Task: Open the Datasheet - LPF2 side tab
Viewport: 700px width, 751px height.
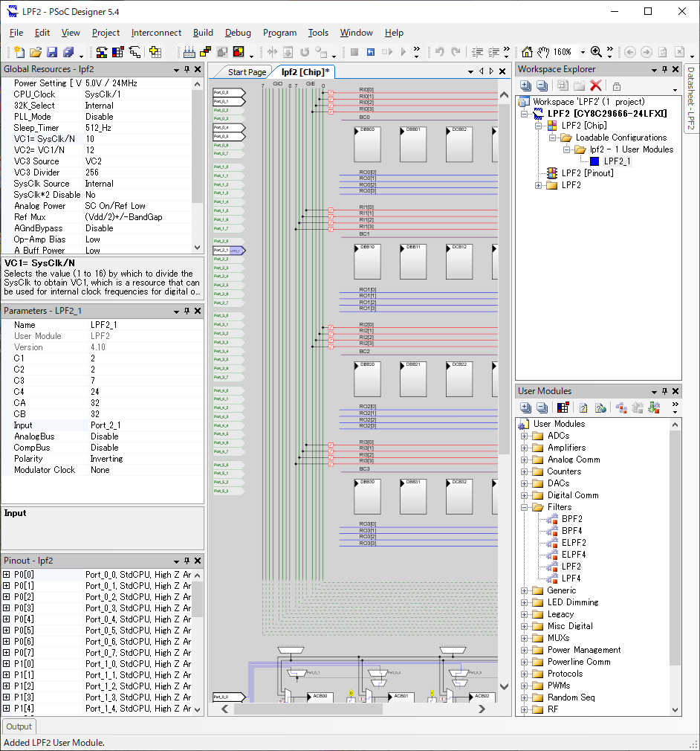Action: [x=690, y=98]
